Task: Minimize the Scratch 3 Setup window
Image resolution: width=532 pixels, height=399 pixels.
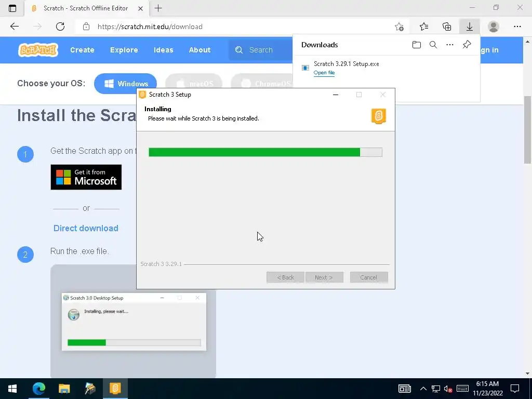Action: [x=336, y=95]
